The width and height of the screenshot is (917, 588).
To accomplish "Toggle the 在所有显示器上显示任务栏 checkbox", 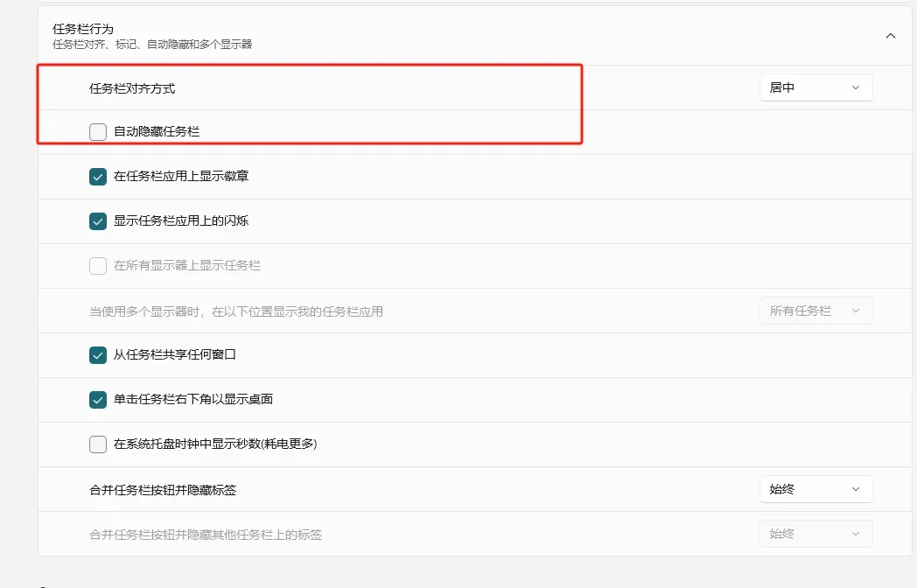I will pos(98,266).
